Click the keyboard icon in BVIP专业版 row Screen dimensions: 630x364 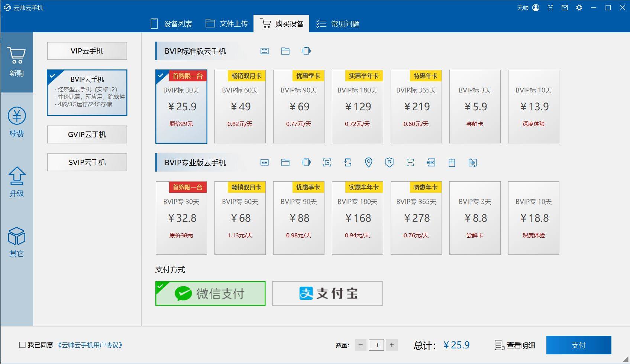(x=265, y=162)
